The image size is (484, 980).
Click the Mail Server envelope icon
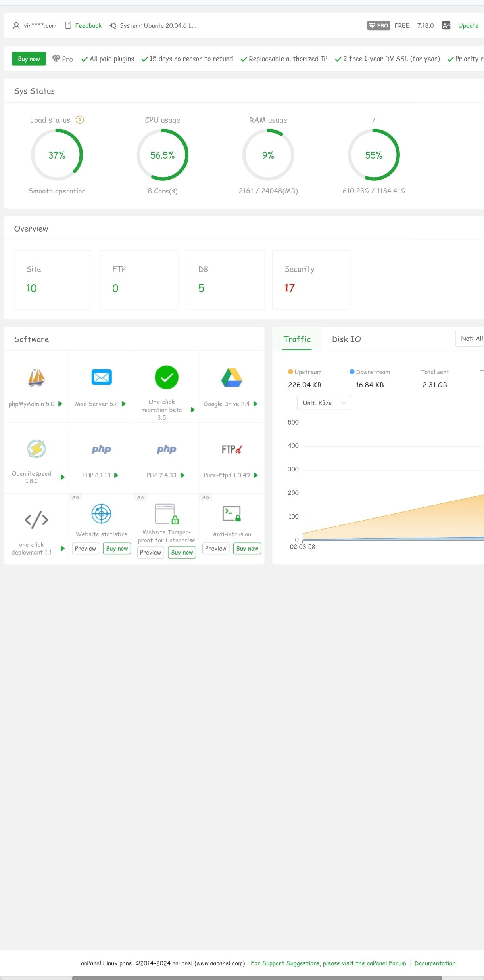[102, 377]
